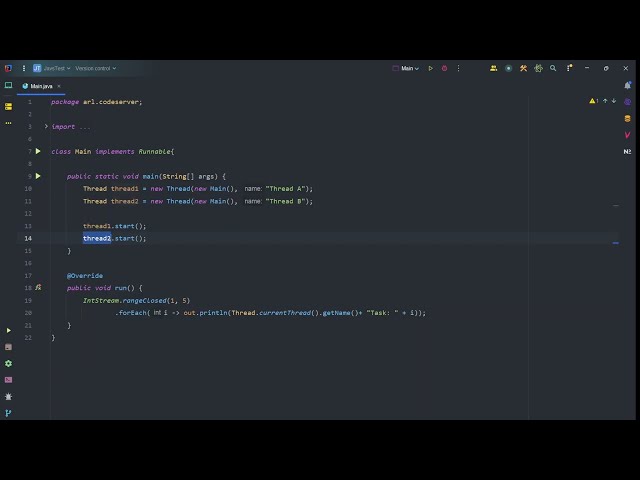
Task: Click the yellow stacked-bars tool window icon
Action: [8, 107]
